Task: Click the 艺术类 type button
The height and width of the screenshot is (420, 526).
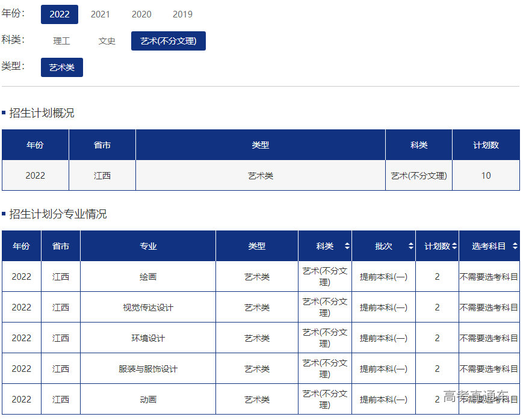Action: point(62,67)
